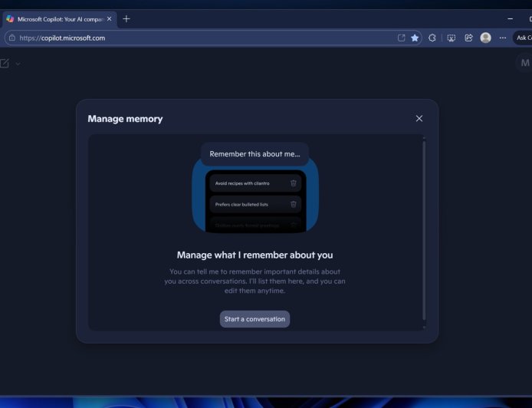Click the Start a conversation button
The width and height of the screenshot is (532, 408).
[x=255, y=319]
